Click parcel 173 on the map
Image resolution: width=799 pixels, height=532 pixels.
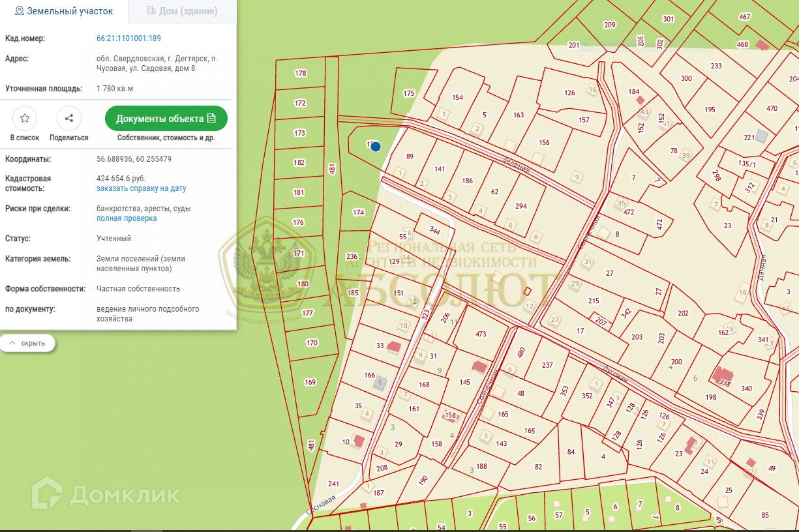299,133
